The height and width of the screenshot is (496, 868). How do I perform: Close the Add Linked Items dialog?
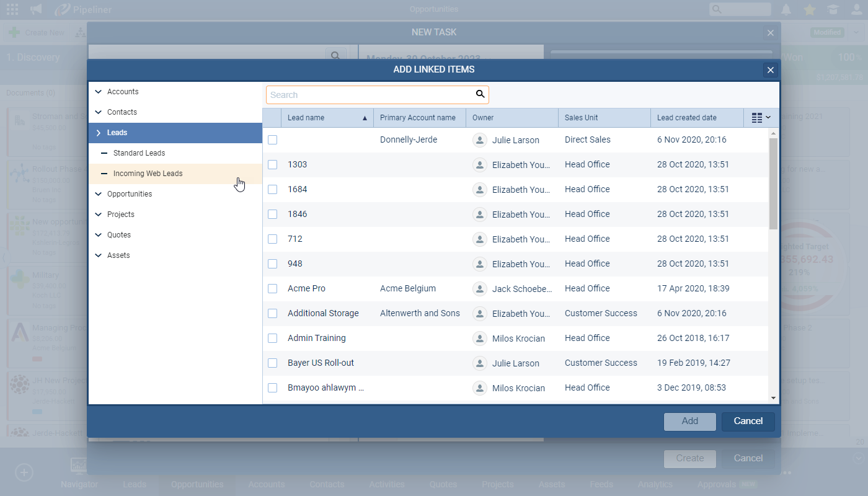771,70
